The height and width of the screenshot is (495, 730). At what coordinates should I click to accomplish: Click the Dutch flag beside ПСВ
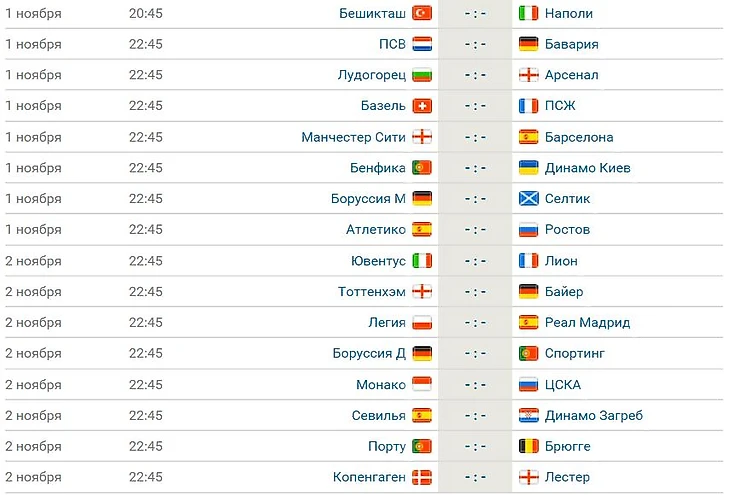click(x=422, y=44)
